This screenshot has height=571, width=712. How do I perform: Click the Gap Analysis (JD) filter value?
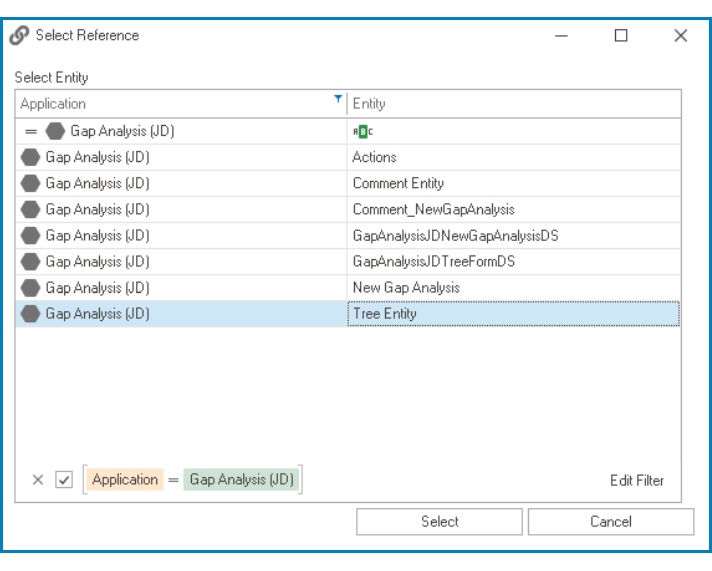(x=242, y=480)
